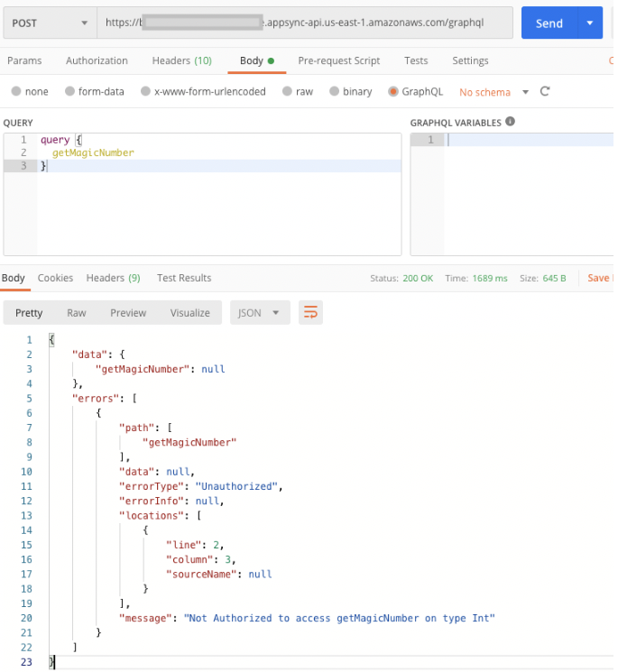Switch to Raw response view
618x672 pixels.
click(x=77, y=313)
